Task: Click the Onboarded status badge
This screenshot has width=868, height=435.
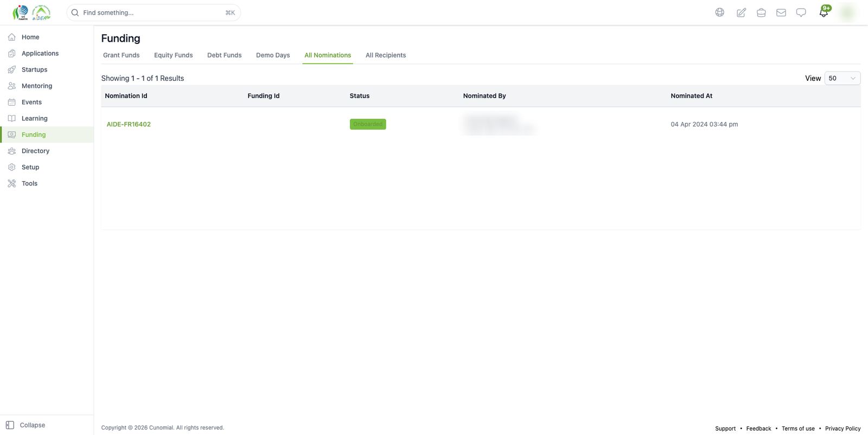Action: coord(368,124)
